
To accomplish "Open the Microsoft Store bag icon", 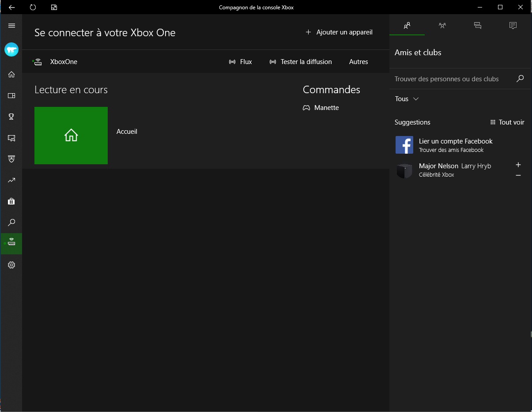I will (x=11, y=201).
